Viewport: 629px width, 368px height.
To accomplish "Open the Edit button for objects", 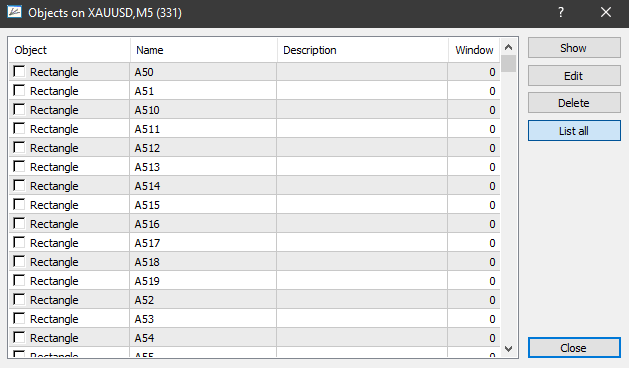I will click(x=574, y=76).
